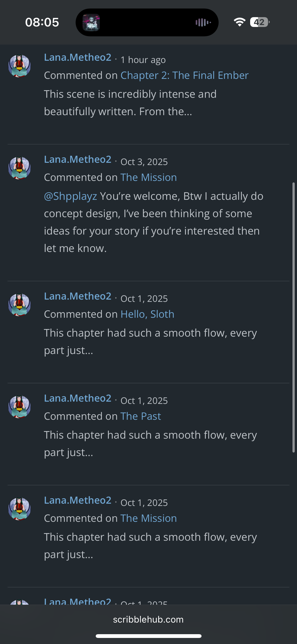Tap the avatar beside the Oct 3, 2025 comment

tap(20, 168)
